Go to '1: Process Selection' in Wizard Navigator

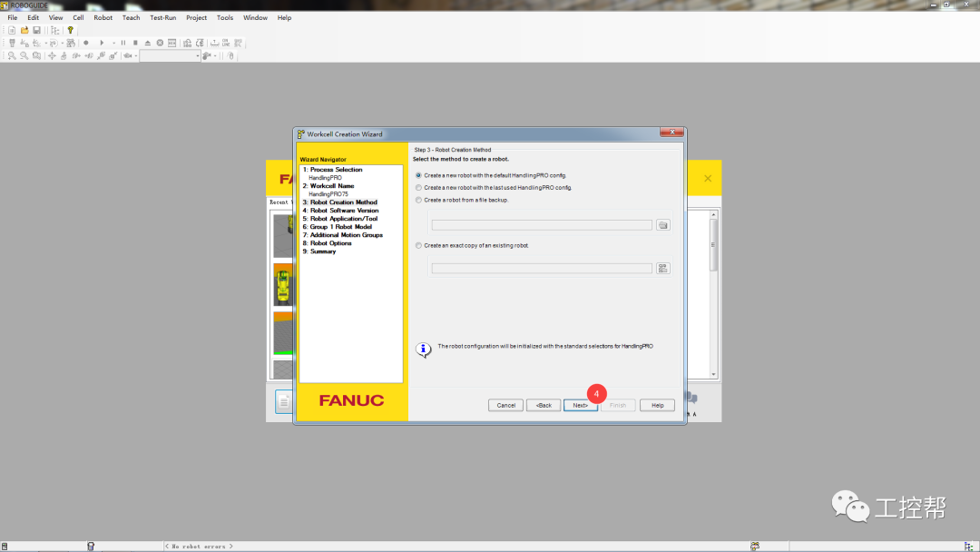(332, 170)
